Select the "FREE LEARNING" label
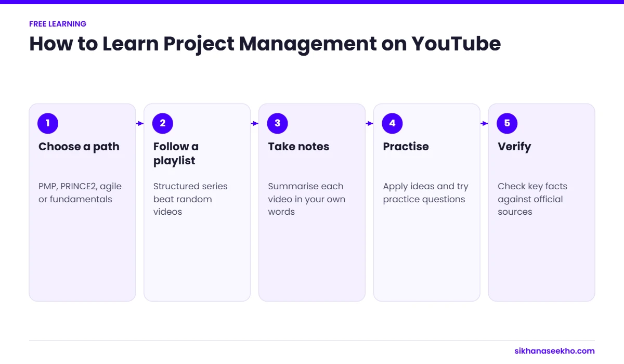 click(x=58, y=24)
